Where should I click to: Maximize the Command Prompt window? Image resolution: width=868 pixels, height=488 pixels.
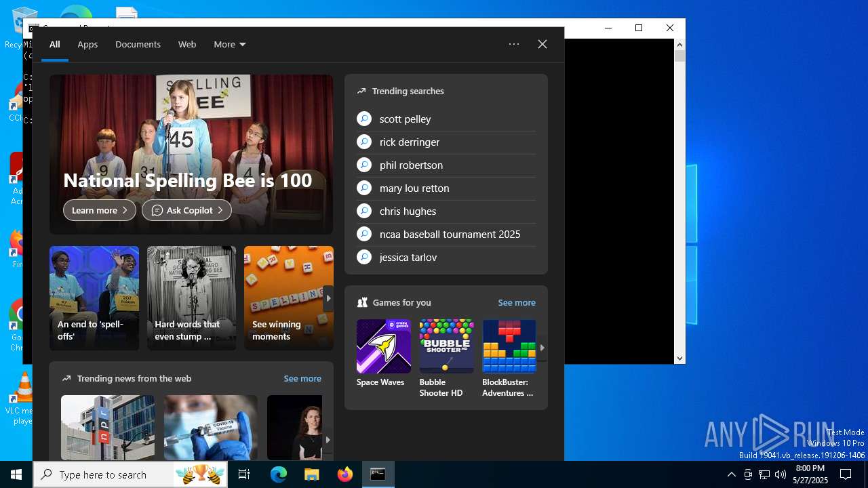[x=639, y=28]
